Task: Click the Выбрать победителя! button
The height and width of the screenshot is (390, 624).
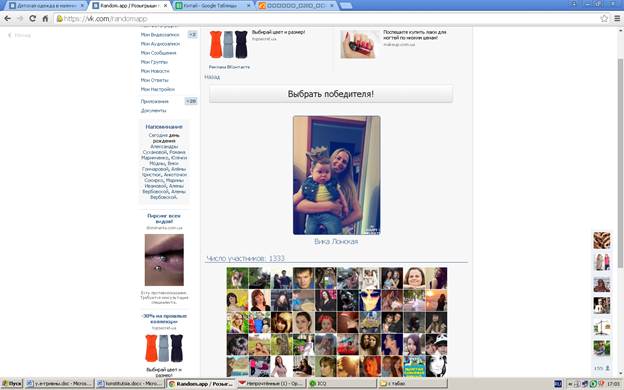Action: pyautogui.click(x=331, y=94)
